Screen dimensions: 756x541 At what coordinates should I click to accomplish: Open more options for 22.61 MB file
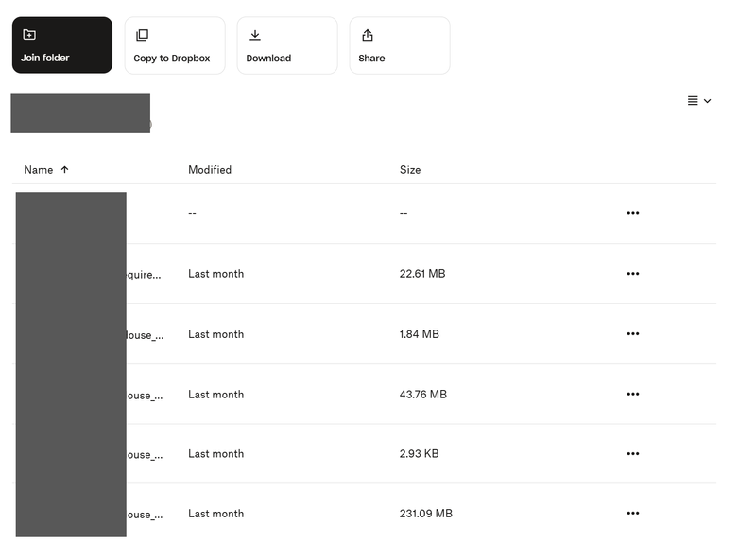point(633,274)
